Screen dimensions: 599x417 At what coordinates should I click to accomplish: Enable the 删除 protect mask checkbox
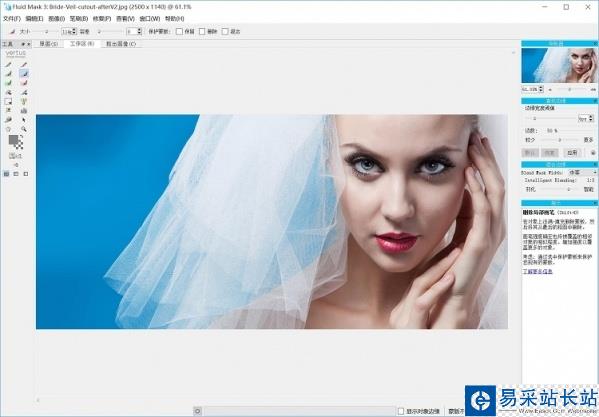202,31
